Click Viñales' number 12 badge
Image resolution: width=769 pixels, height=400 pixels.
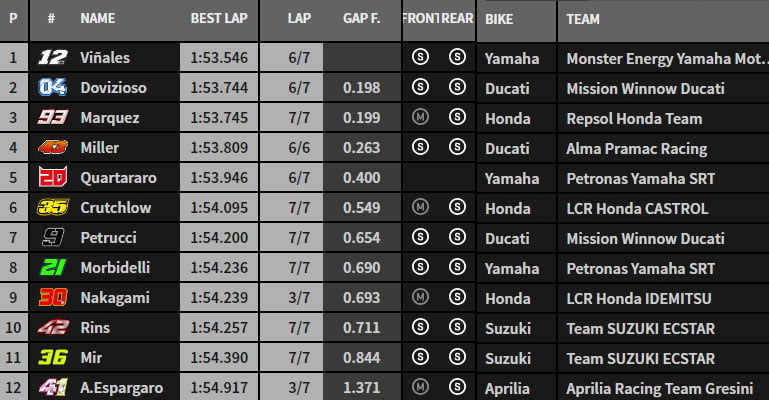pyautogui.click(x=52, y=58)
